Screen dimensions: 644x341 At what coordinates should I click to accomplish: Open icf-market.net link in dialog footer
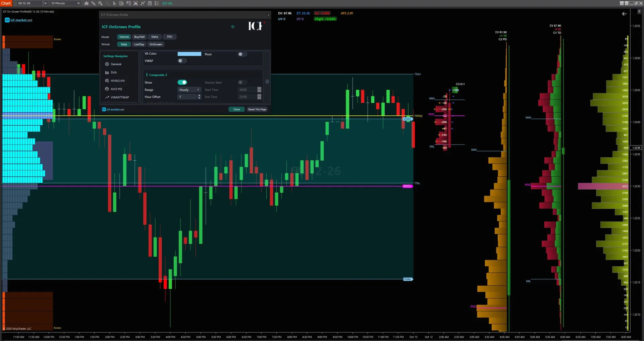click(x=115, y=109)
